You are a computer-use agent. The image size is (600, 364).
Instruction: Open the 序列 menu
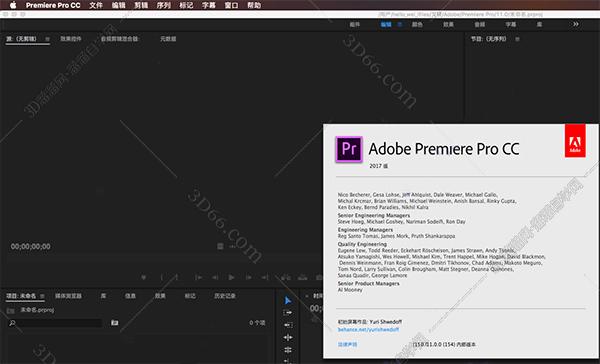click(x=163, y=5)
